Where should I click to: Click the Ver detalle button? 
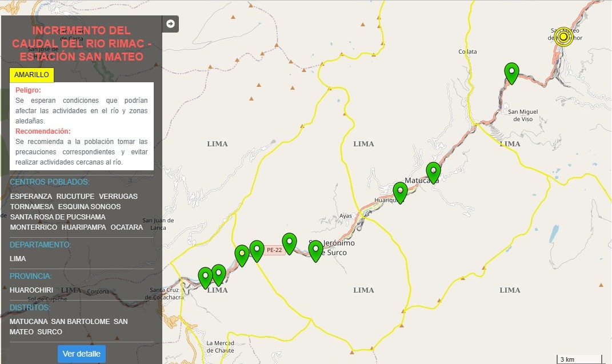tap(82, 354)
